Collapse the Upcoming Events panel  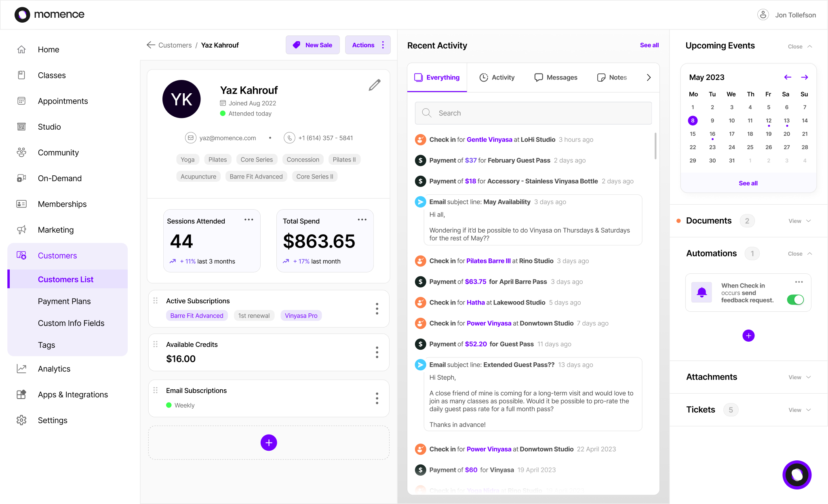point(800,46)
